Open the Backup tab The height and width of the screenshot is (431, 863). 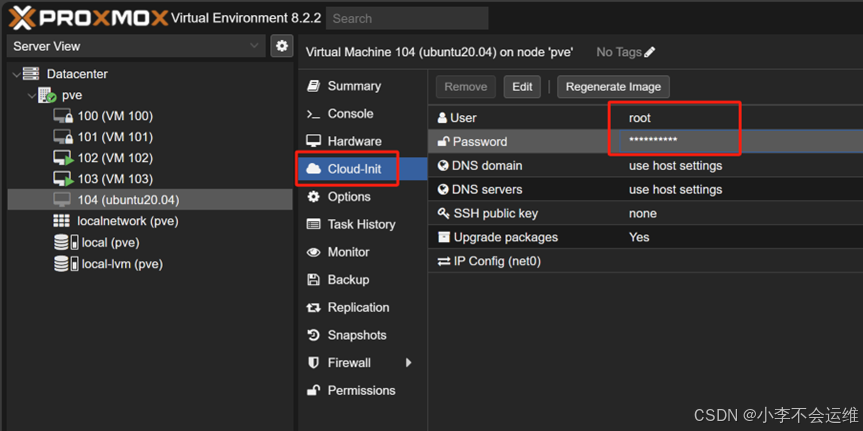pos(363,280)
